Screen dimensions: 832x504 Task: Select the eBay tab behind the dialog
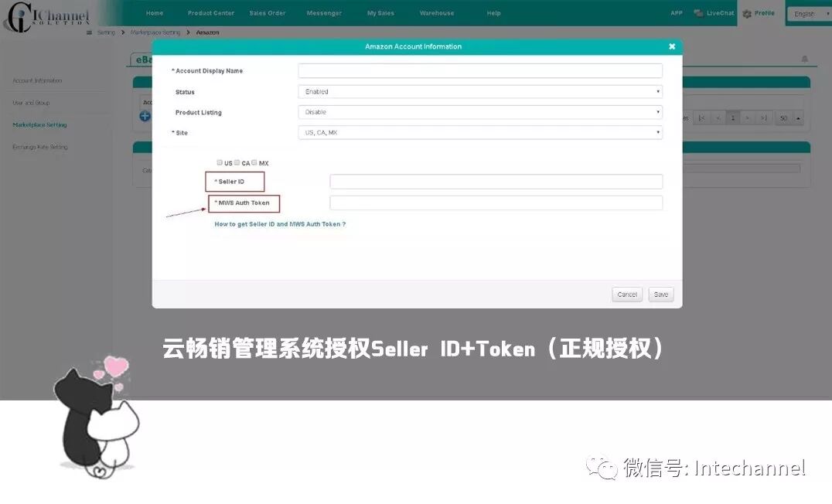tap(142, 60)
